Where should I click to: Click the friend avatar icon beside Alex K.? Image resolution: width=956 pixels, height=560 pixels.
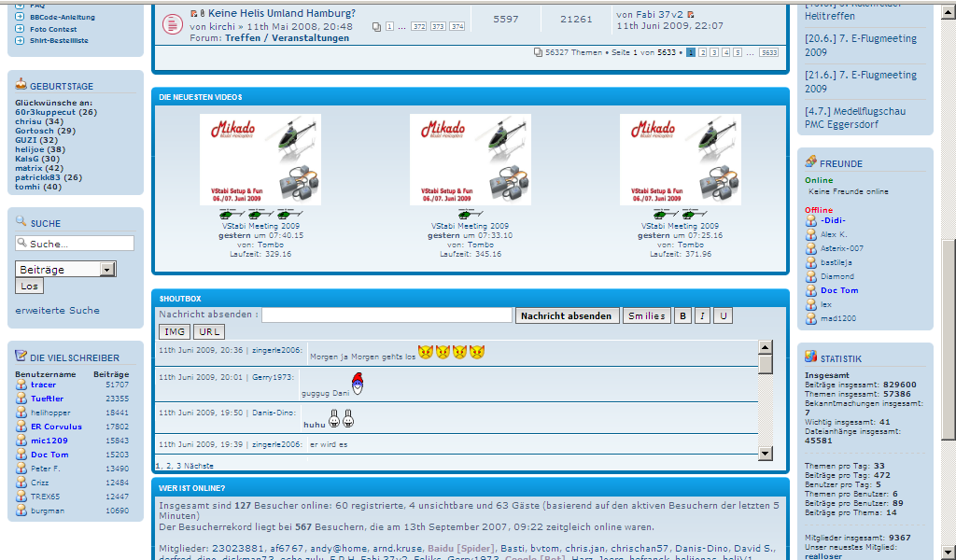811,234
